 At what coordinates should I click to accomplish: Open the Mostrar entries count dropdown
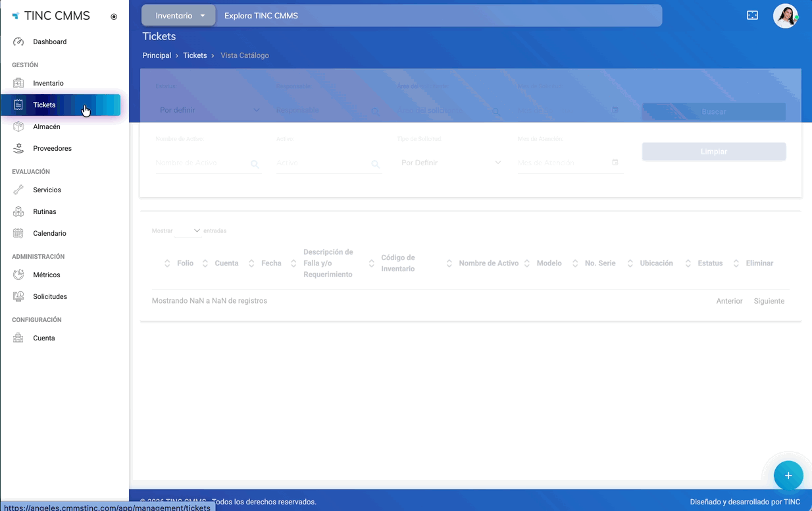click(188, 230)
